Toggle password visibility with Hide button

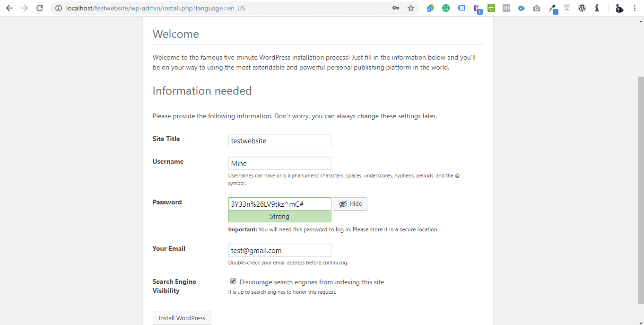[350, 204]
